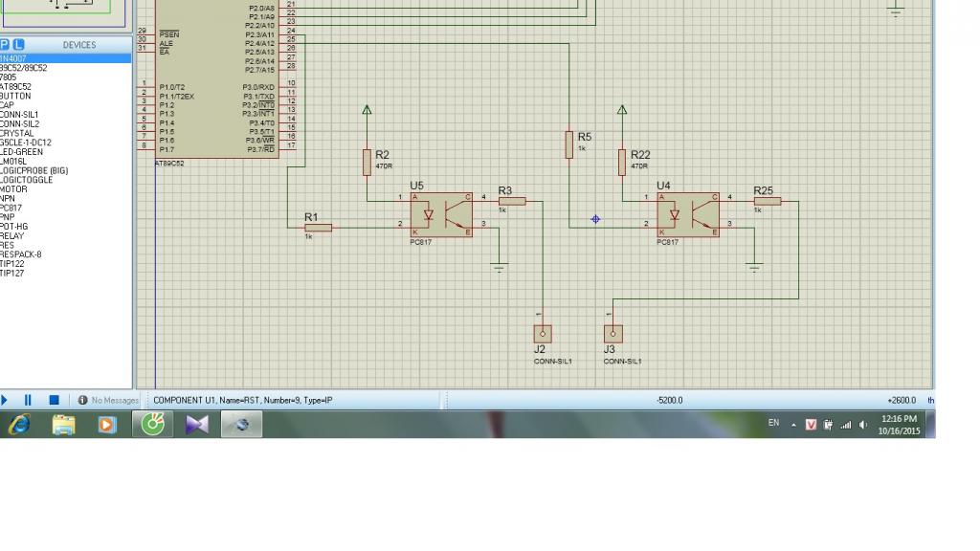Select LOGICTOGGLE from the devices list
This screenshot has width=980, height=551.
pos(27,180)
